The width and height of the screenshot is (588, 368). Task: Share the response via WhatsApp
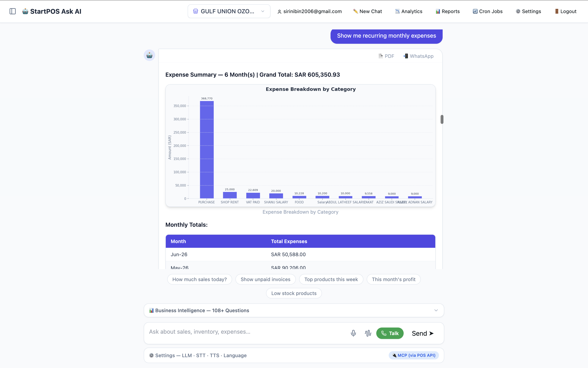click(418, 56)
